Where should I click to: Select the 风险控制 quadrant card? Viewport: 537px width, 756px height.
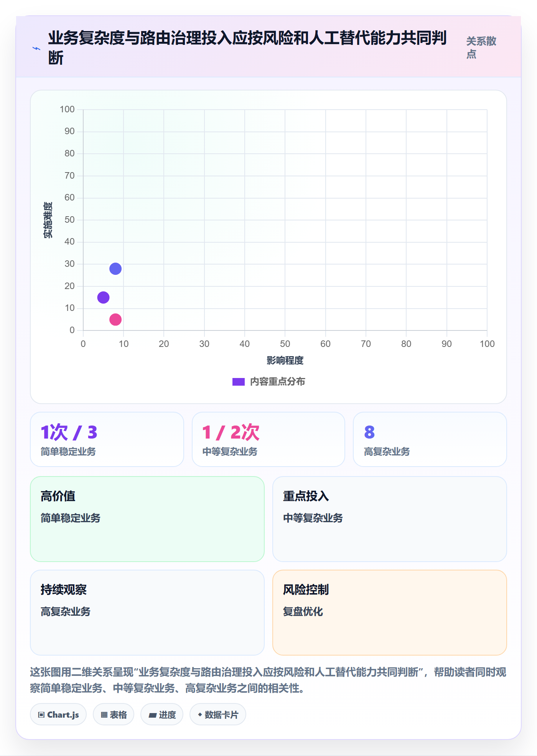point(390,613)
